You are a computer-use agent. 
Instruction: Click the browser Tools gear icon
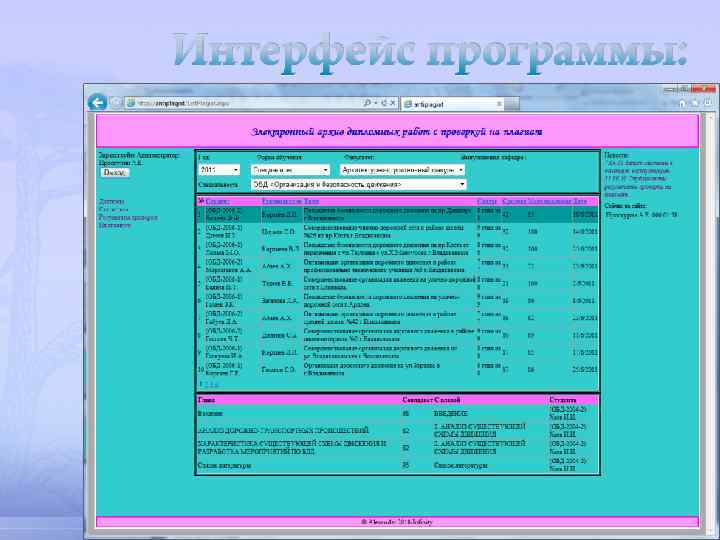708,103
